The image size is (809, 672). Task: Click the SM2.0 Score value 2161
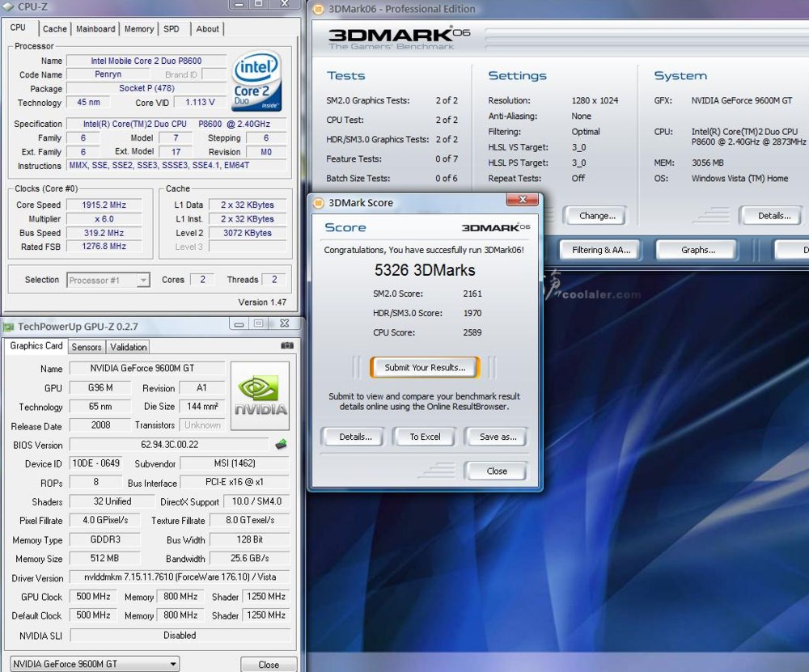472,294
